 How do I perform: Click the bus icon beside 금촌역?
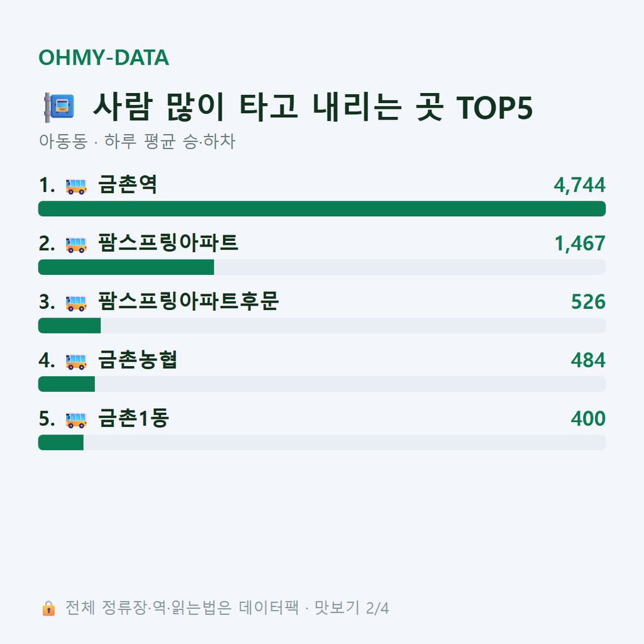[76, 186]
